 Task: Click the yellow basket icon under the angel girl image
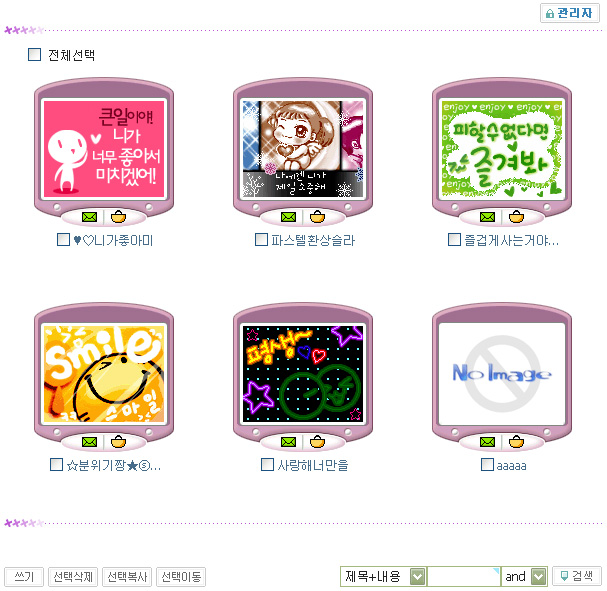pyautogui.click(x=317, y=217)
